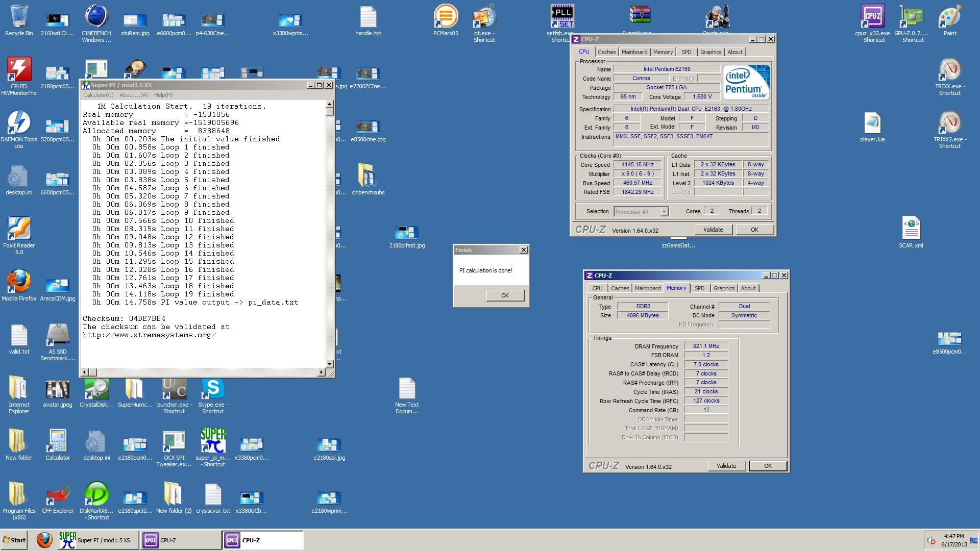Screen dimensions: 980x551
Task: Click Super PI vertical scrollbar down arrow
Action: 329,364
